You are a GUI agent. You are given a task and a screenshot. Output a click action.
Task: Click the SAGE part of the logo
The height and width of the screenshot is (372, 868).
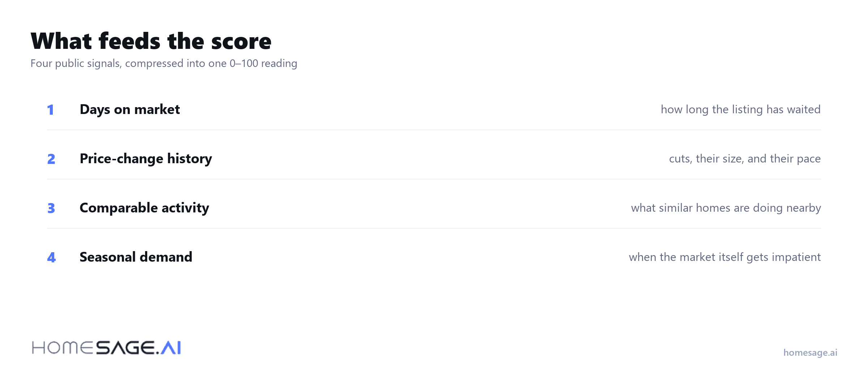[125, 348]
